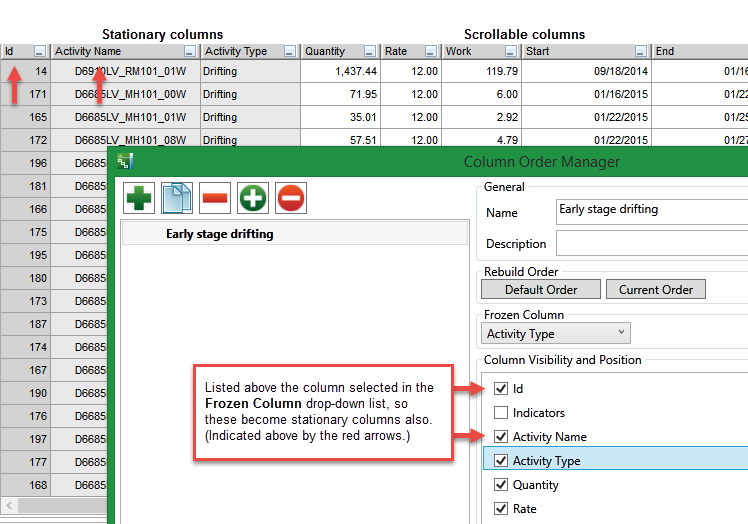Click the Description input field
This screenshot has height=524, width=748.
click(651, 244)
